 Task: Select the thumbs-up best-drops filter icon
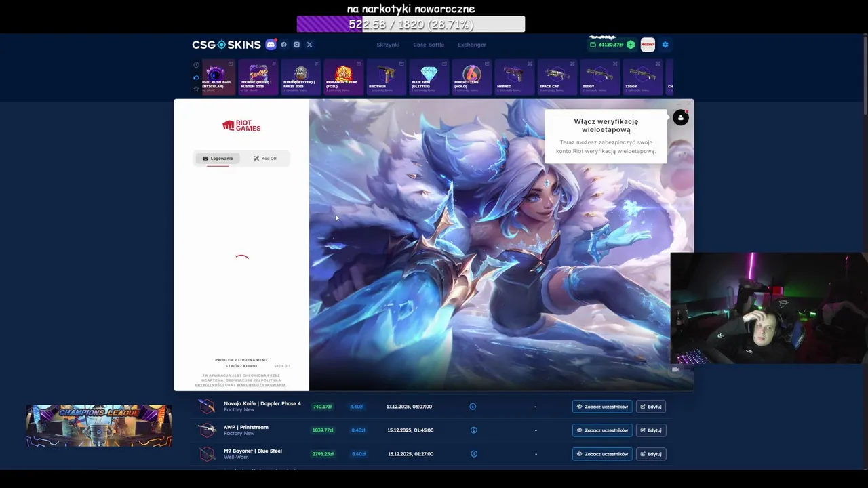point(196,77)
